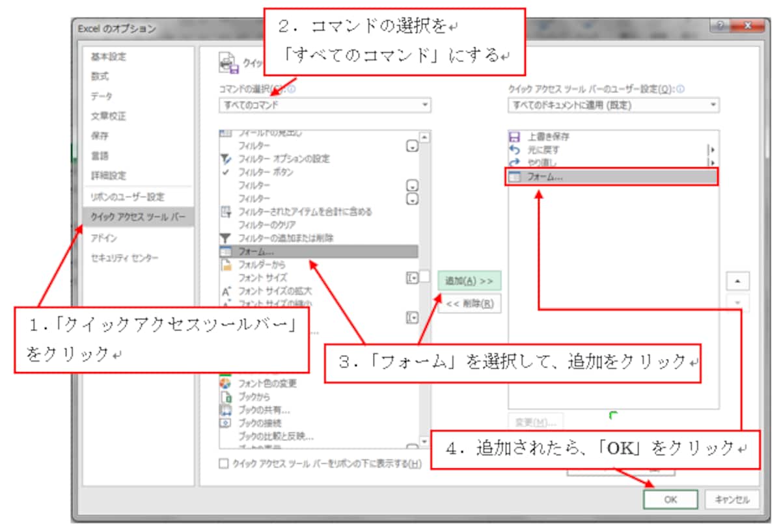781x532 pixels.
Task: Open the データ options category
Action: (102, 96)
